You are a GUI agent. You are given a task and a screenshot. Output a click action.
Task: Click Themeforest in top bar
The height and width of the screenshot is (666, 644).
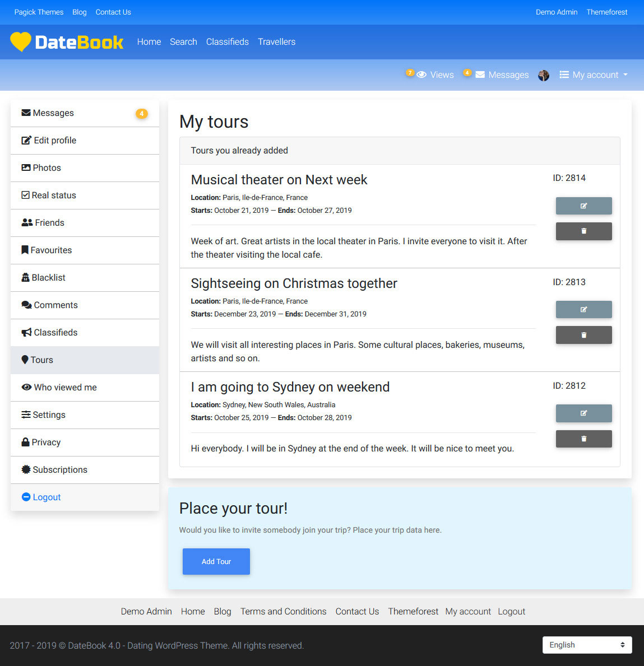click(x=606, y=12)
